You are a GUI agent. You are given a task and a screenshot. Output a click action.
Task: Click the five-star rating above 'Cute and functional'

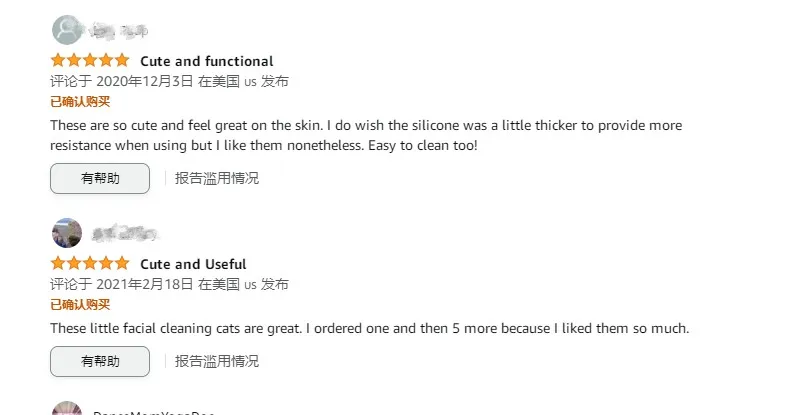click(90, 61)
